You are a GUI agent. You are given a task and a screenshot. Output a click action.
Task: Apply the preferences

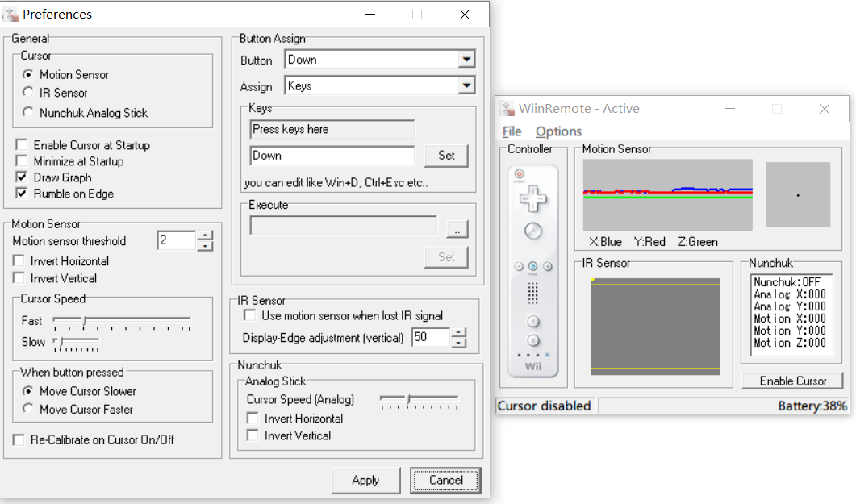(365, 480)
